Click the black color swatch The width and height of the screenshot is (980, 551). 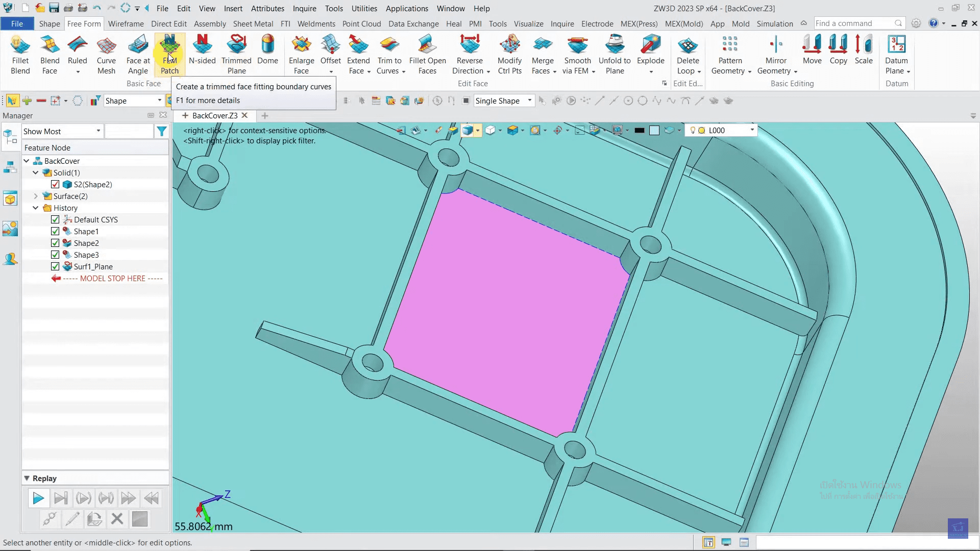[639, 131]
